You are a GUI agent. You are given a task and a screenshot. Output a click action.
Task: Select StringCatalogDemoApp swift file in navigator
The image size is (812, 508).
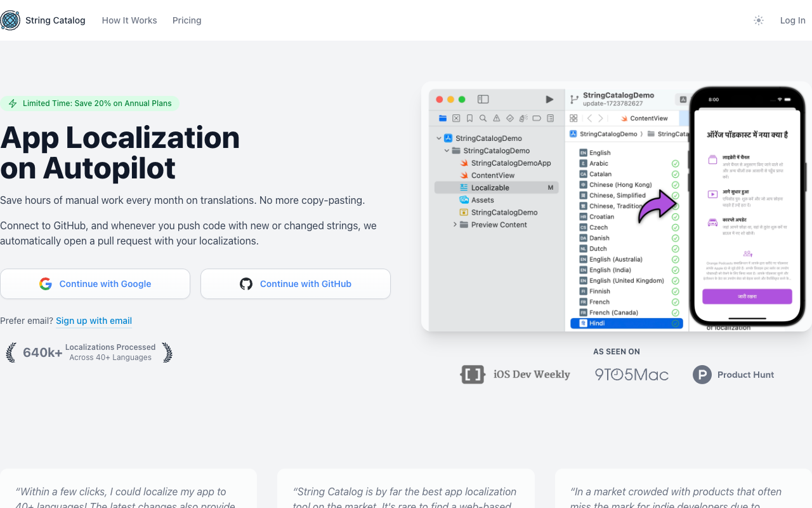pos(506,163)
